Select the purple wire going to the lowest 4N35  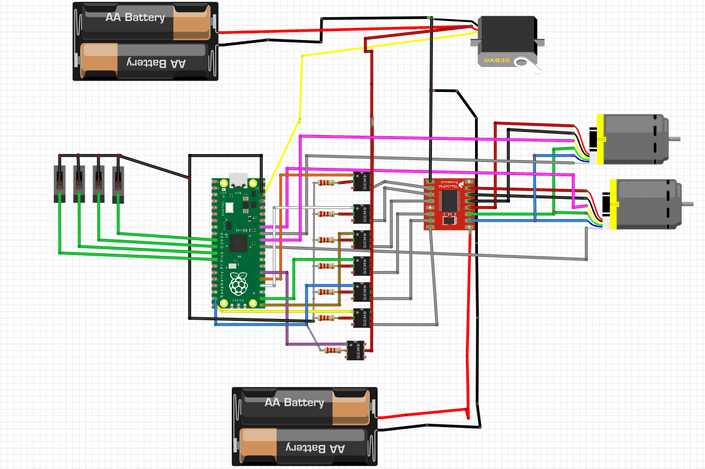point(287,310)
